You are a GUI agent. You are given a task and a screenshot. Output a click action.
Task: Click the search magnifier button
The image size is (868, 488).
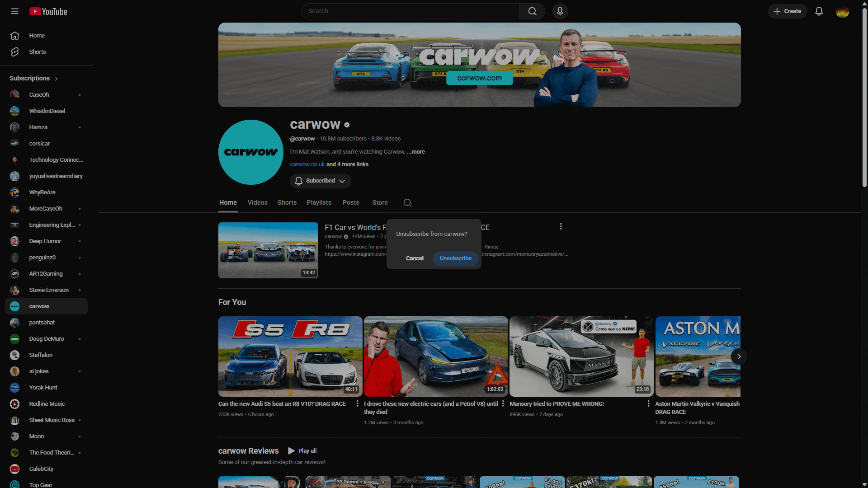tap(532, 11)
